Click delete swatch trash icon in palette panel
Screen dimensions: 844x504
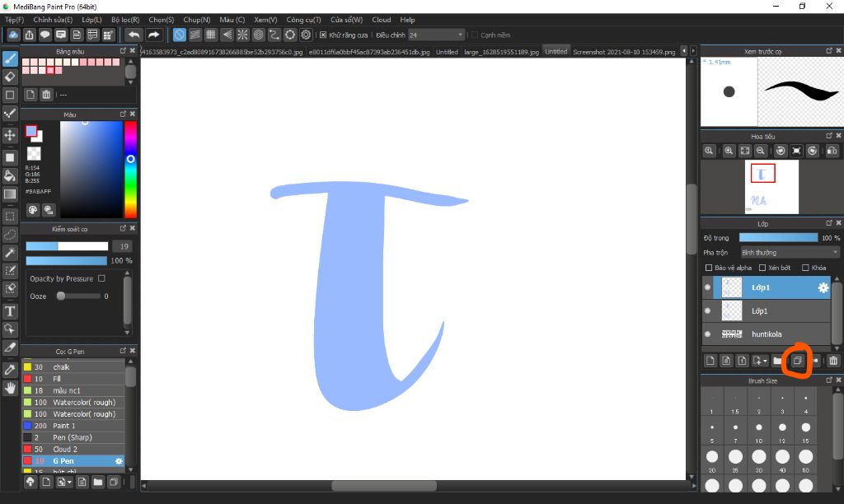[x=46, y=95]
